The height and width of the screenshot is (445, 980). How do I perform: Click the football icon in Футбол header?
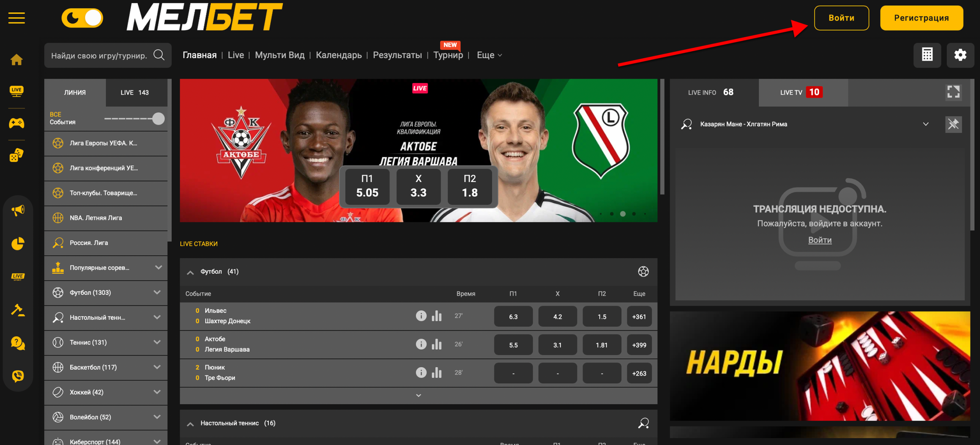pos(644,272)
